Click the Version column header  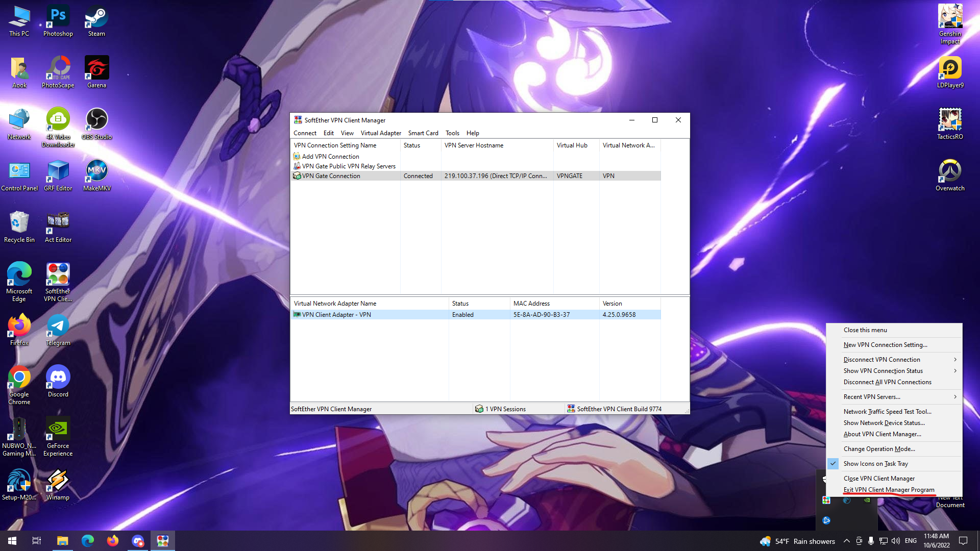point(630,304)
